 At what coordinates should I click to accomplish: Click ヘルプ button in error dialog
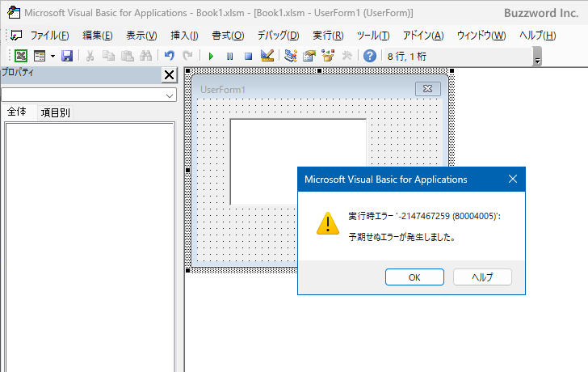point(482,277)
